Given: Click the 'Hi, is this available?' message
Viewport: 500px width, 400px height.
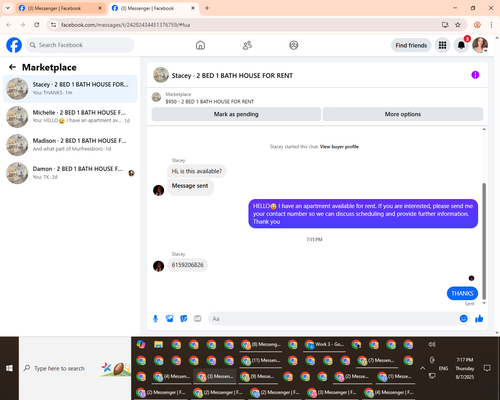Looking at the screenshot, I should (197, 171).
